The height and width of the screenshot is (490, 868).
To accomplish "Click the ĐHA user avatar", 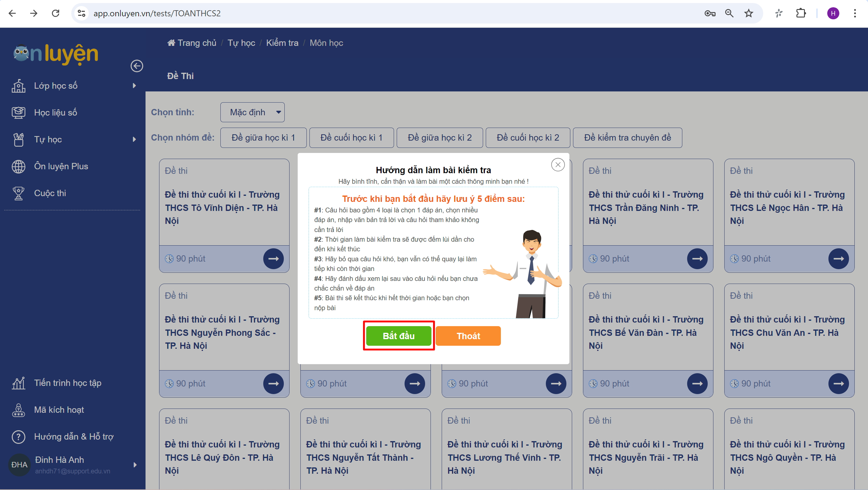I will (x=19, y=464).
